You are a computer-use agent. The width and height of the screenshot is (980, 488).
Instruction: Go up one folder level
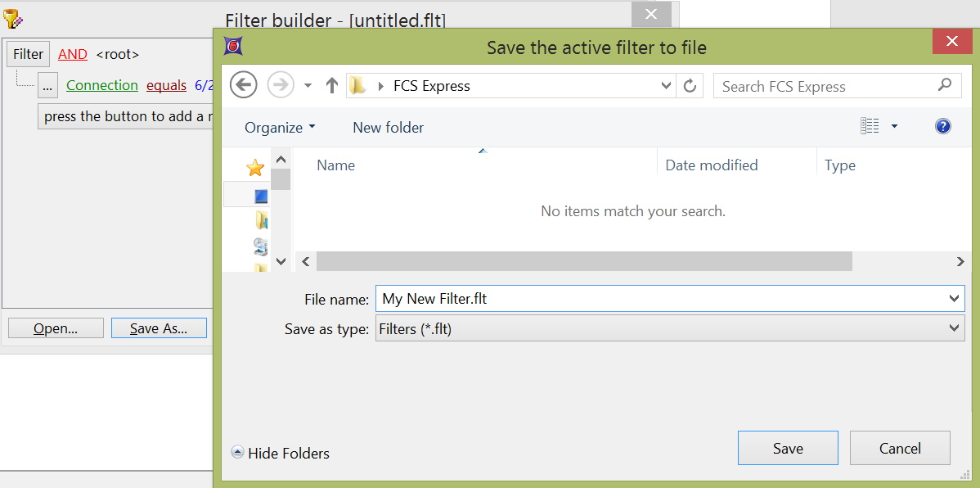(x=331, y=85)
